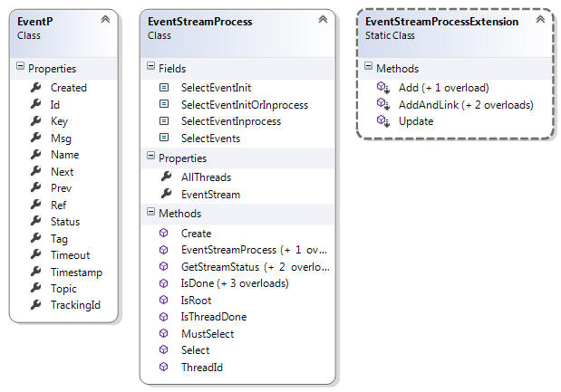Click the wrench icon beside Created property

(x=35, y=87)
